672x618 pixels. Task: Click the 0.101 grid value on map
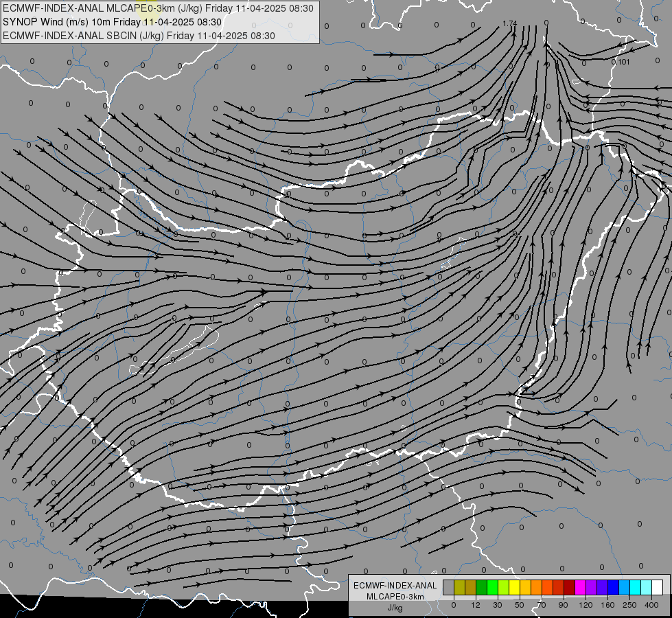[621, 62]
